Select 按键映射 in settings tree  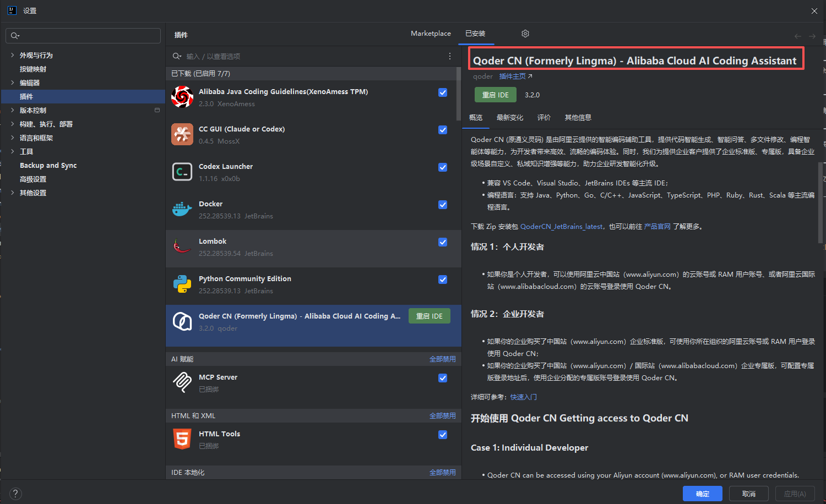[x=33, y=69]
